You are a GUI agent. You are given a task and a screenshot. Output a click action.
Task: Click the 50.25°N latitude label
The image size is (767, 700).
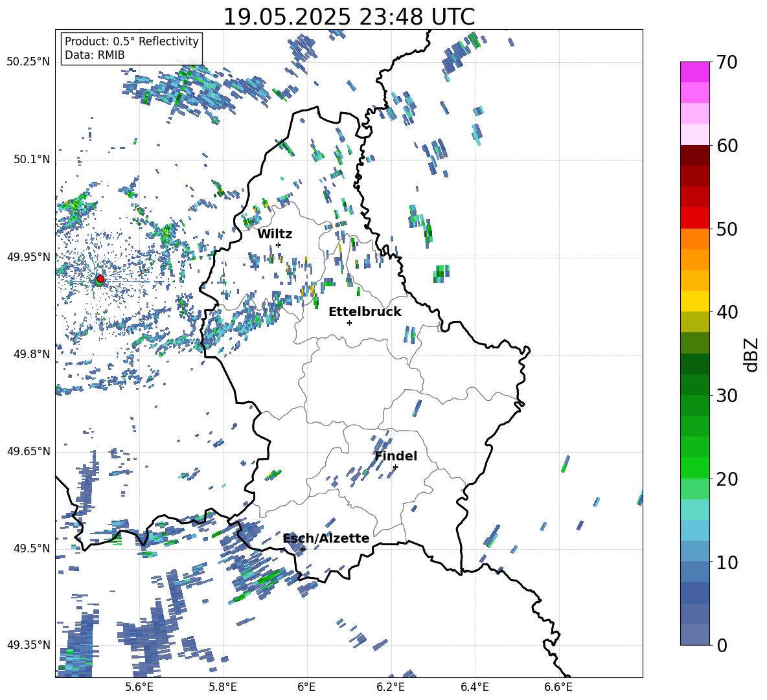click(29, 62)
